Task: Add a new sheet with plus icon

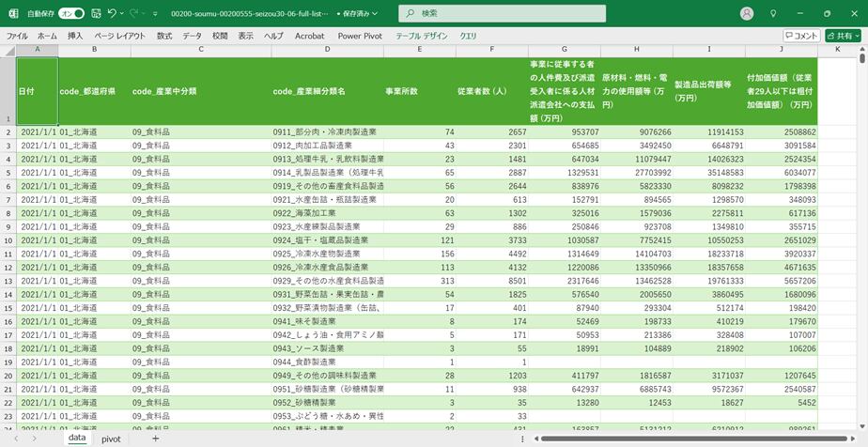Action: coord(155,439)
